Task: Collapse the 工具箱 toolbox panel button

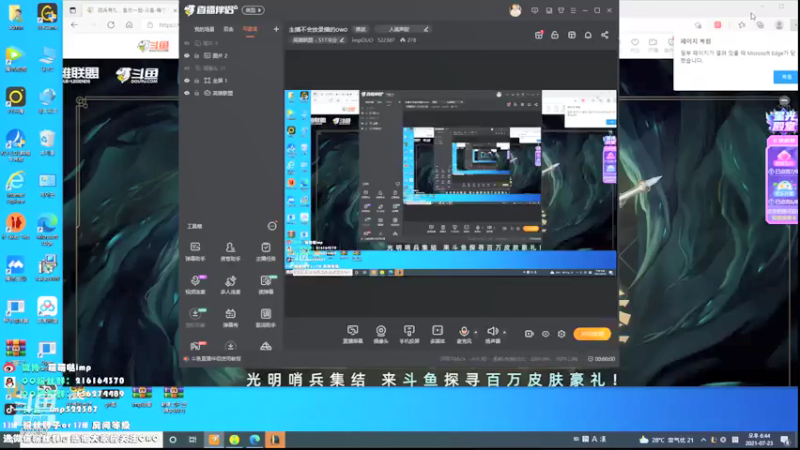Action: (272, 226)
